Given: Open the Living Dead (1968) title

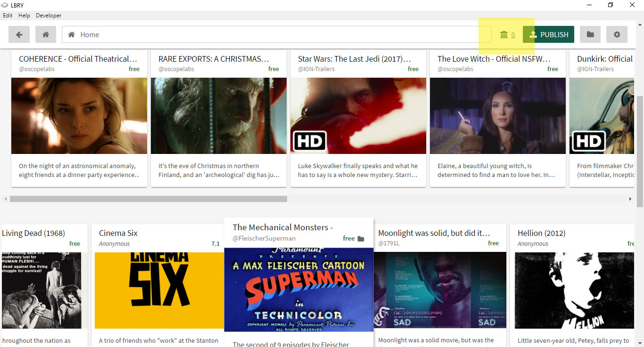Looking at the screenshot, I should pos(33,233).
